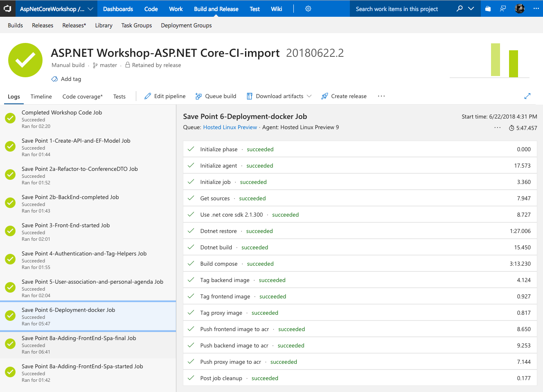The image size is (543, 392).
Task: Open the marketplace shopping bag icon
Action: coord(488,9)
